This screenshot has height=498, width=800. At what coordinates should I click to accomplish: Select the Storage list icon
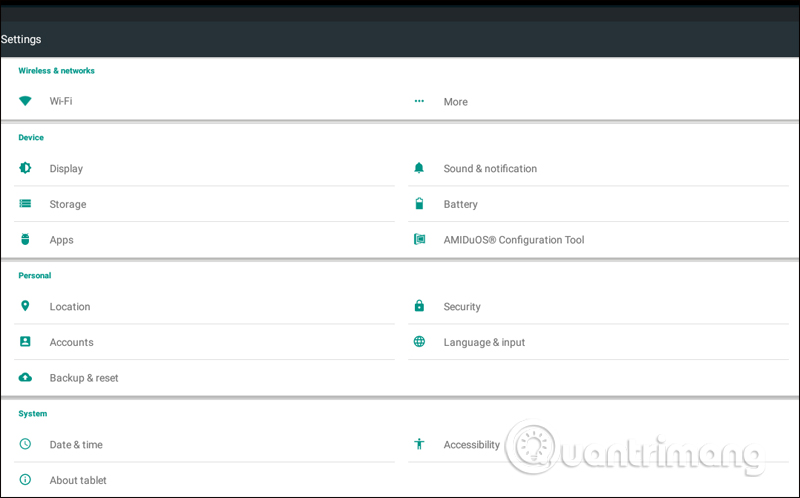(26, 204)
